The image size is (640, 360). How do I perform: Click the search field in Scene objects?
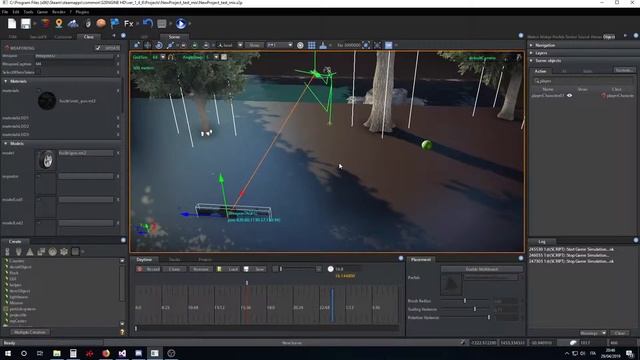click(x=583, y=81)
